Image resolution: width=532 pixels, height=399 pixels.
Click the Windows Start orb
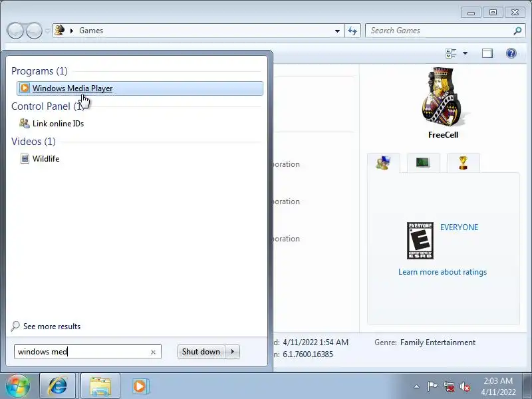tap(18, 386)
